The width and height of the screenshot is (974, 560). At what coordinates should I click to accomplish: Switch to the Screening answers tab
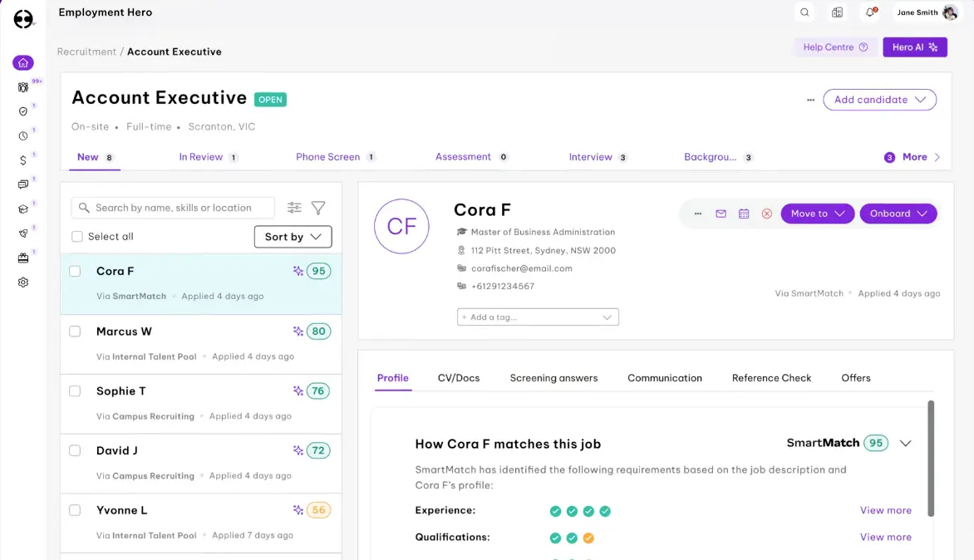click(x=553, y=377)
